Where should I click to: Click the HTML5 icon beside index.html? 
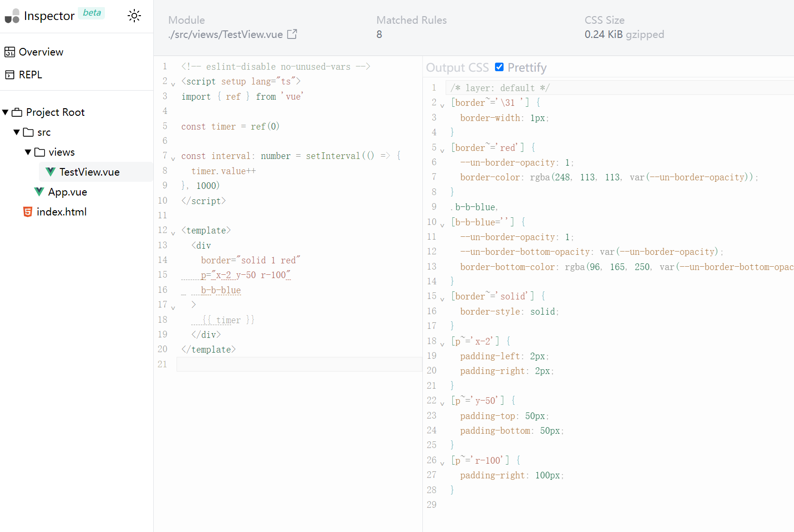click(28, 212)
